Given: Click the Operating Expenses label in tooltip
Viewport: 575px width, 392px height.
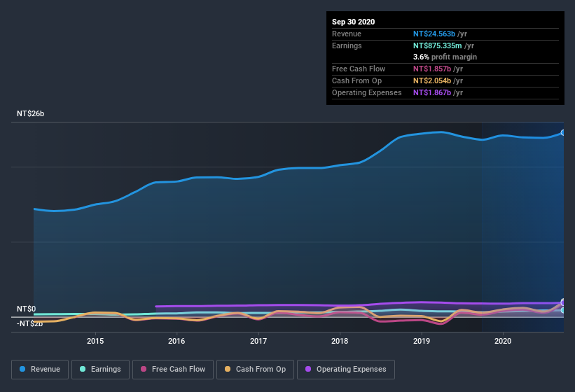Looking at the screenshot, I should click(367, 92).
